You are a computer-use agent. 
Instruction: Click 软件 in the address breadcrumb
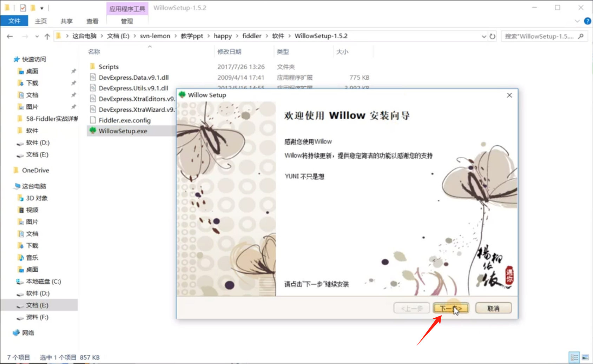click(278, 36)
